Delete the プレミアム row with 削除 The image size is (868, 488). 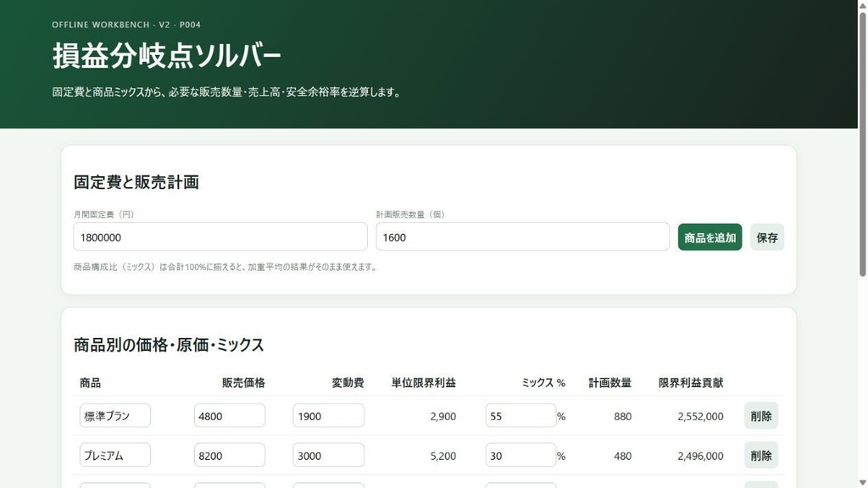pyautogui.click(x=761, y=456)
